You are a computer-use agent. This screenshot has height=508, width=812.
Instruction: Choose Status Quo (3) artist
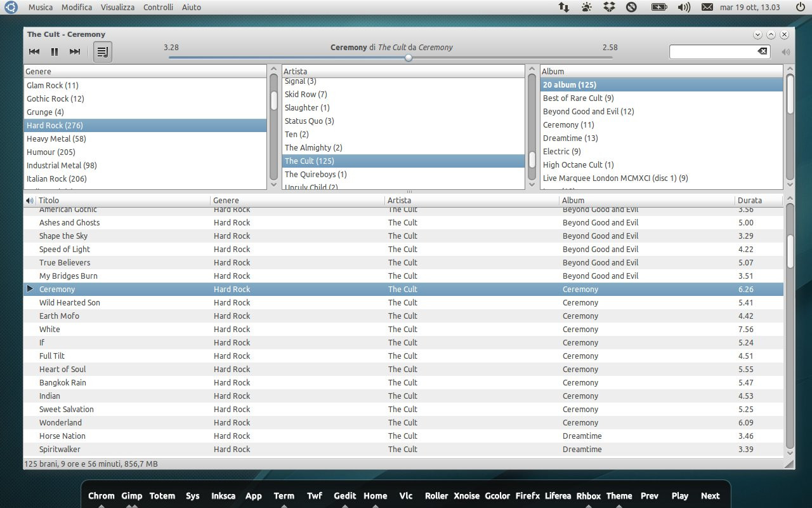(403, 121)
